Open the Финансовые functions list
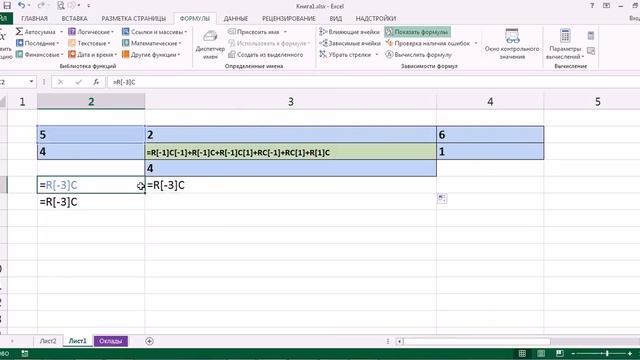 click(x=39, y=55)
